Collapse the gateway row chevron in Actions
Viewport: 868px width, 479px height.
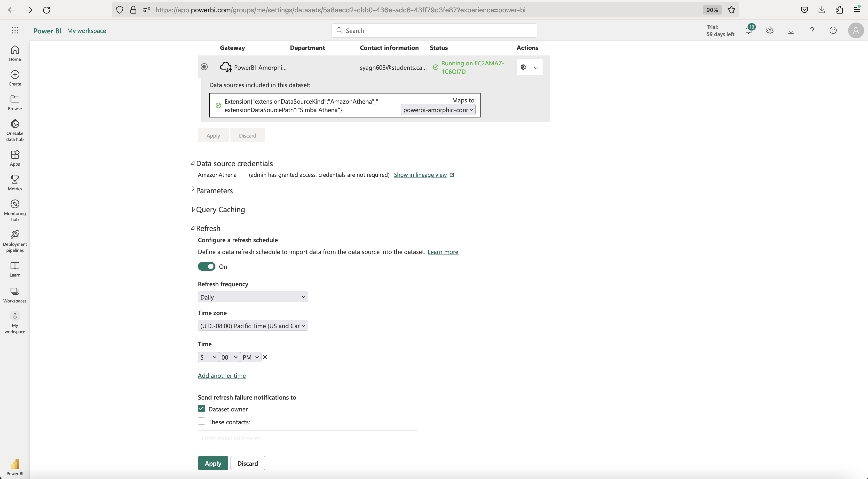pos(536,68)
